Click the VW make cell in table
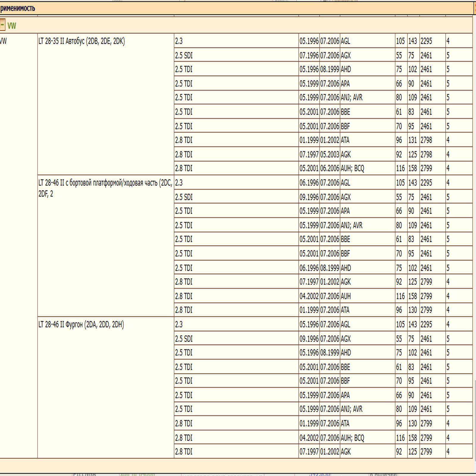Viewport: 476px width, 476px height. 4,41
